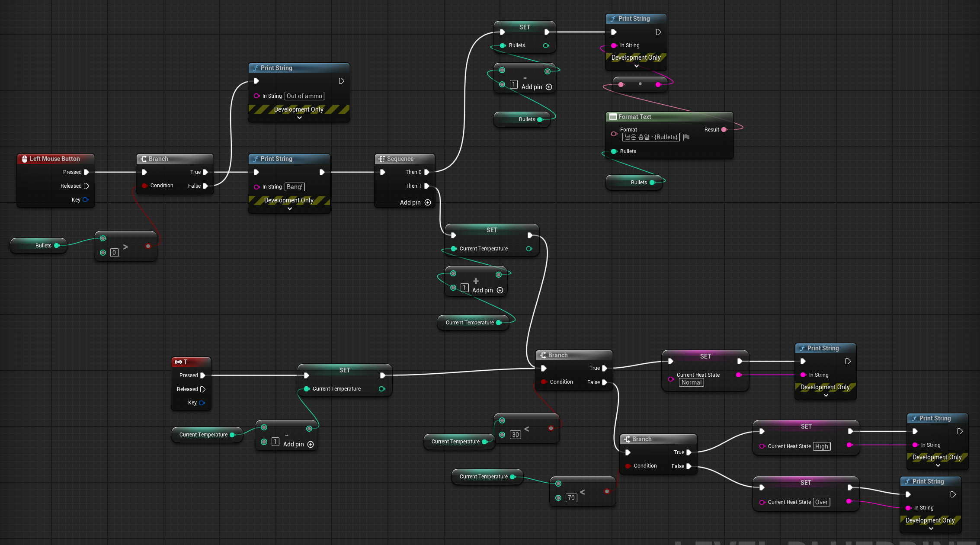
Task: Click the Format Text node title
Action: pyautogui.click(x=634, y=117)
